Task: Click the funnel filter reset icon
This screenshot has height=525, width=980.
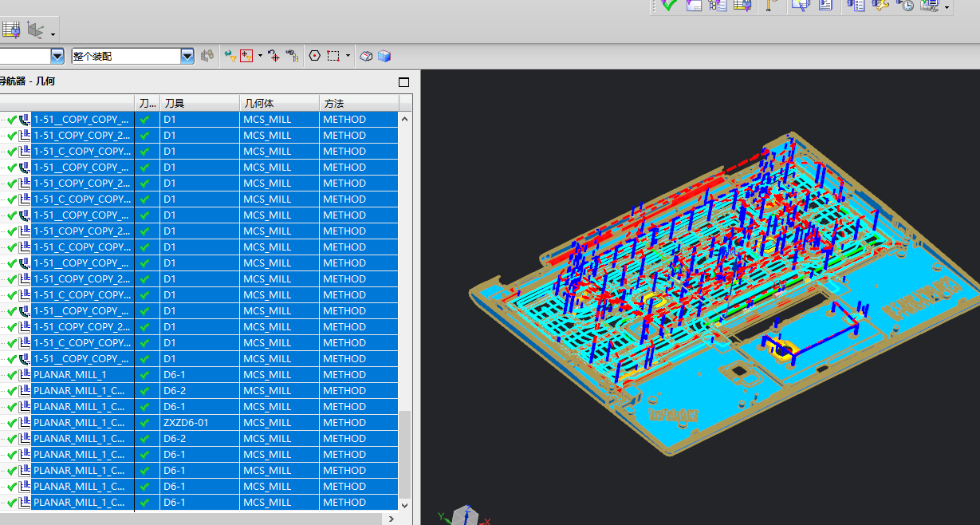Action: coord(230,56)
